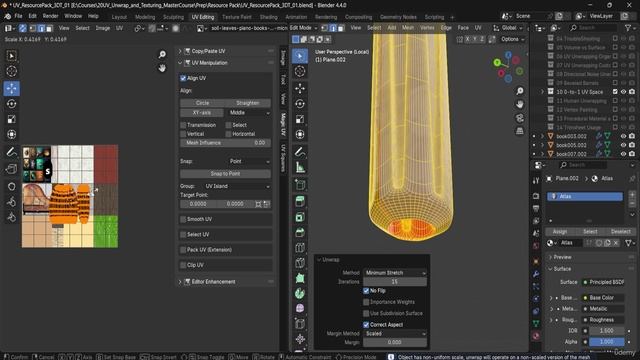Select the Annotate tool in UV editor
Viewport: 640px width, 360px height.
tap(11, 152)
